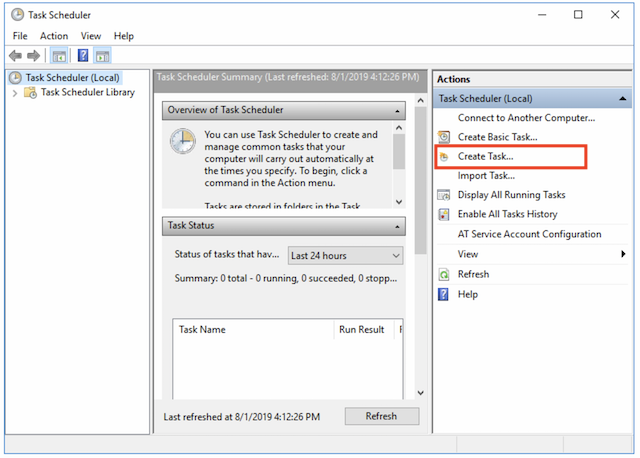Expand the Task Scheduler Library node chevron
640x458 pixels.
(x=15, y=93)
